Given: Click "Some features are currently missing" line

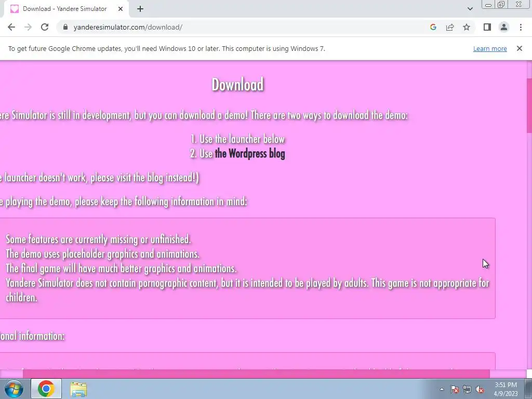Looking at the screenshot, I should [98, 239].
